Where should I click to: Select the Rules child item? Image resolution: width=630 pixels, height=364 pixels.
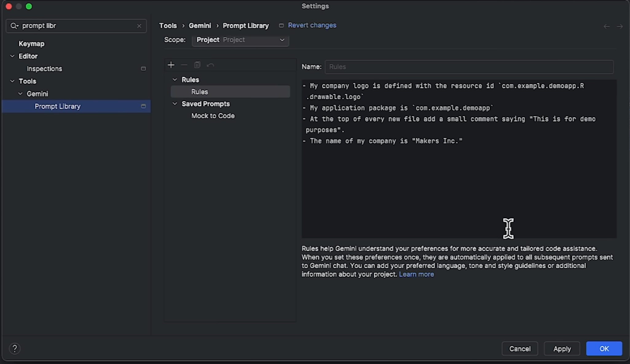pyautogui.click(x=230, y=91)
